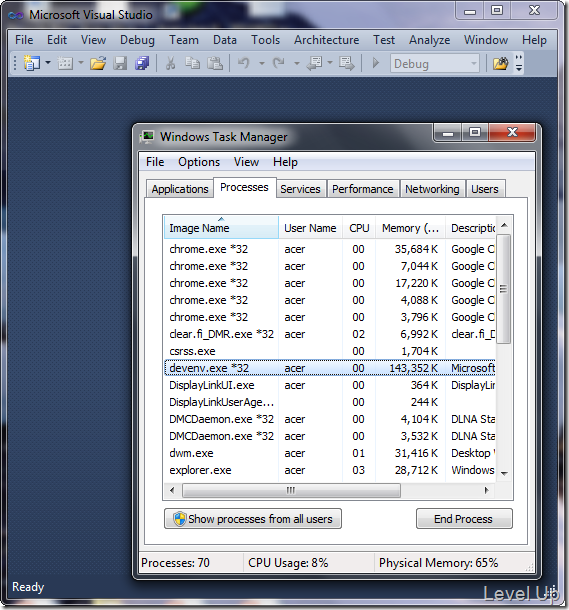Open the Debug solution configuration combo box
The image size is (569, 610).
pyautogui.click(x=435, y=63)
